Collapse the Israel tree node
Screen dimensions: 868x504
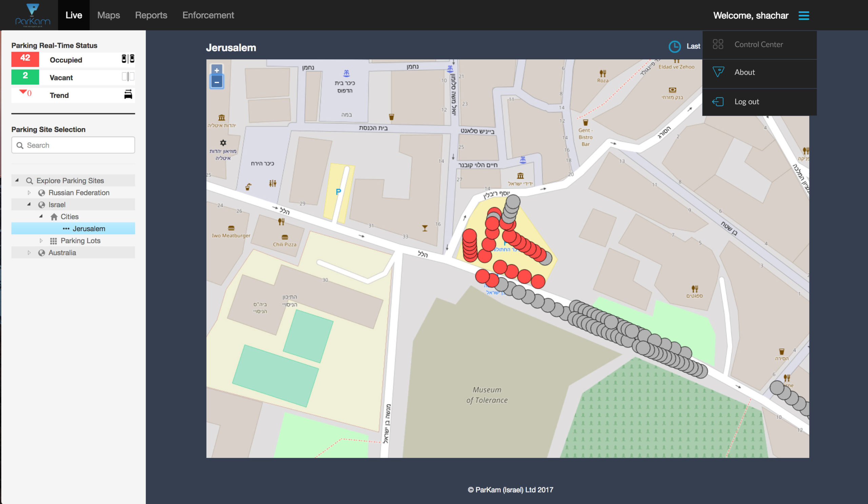29,204
